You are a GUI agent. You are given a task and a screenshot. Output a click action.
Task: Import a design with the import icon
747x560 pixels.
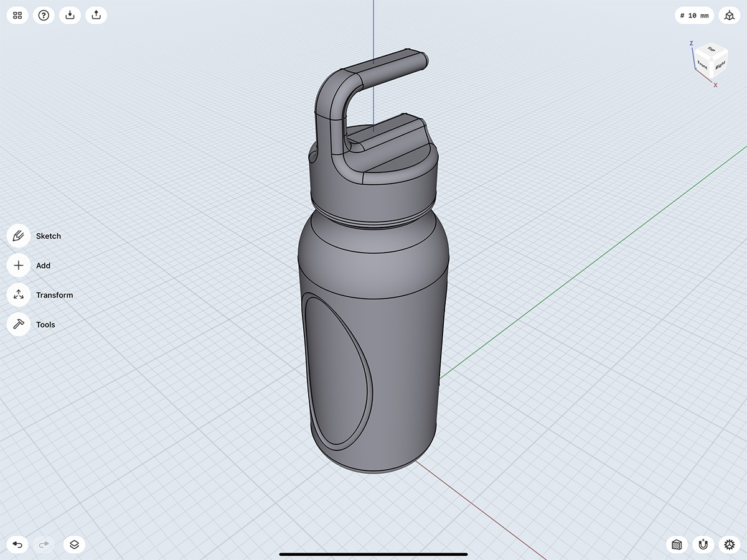point(70,15)
